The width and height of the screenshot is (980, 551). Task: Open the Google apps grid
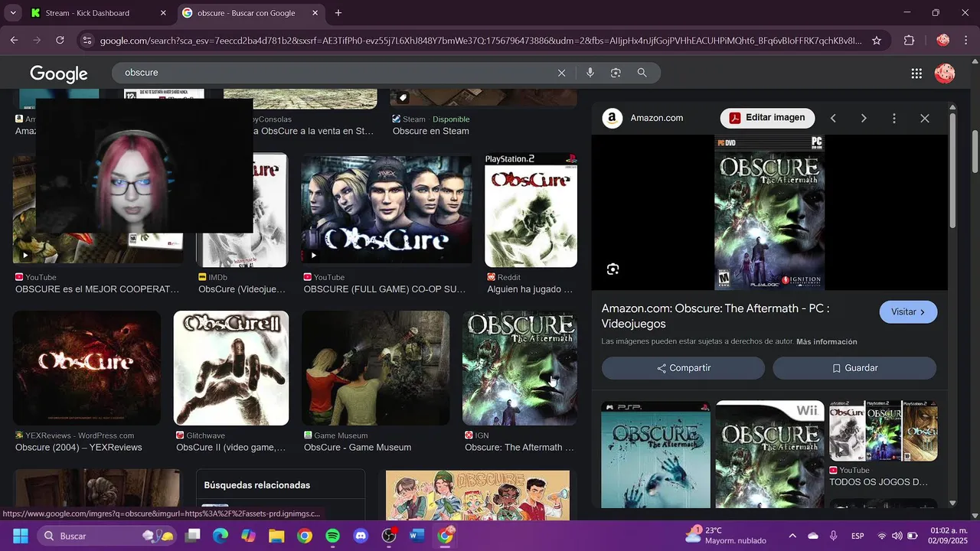pyautogui.click(x=916, y=73)
